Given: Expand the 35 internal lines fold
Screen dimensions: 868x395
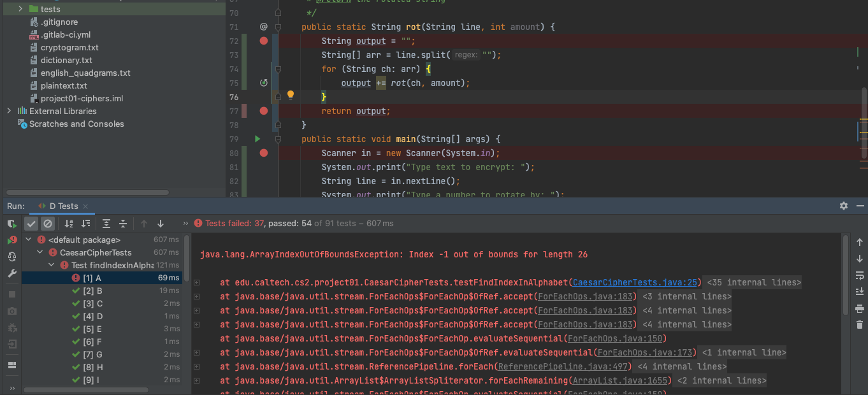Looking at the screenshot, I should pos(754,282).
